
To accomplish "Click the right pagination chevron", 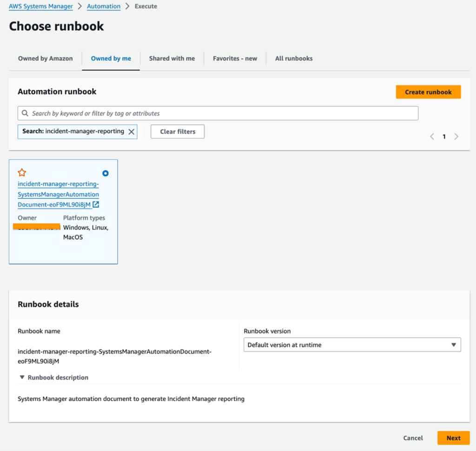I will coord(456,136).
